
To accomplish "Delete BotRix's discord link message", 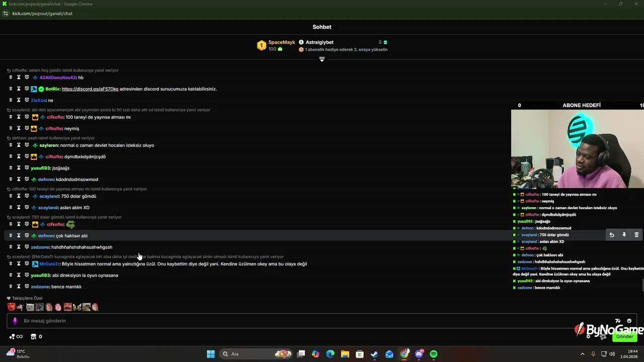I will click(x=11, y=88).
